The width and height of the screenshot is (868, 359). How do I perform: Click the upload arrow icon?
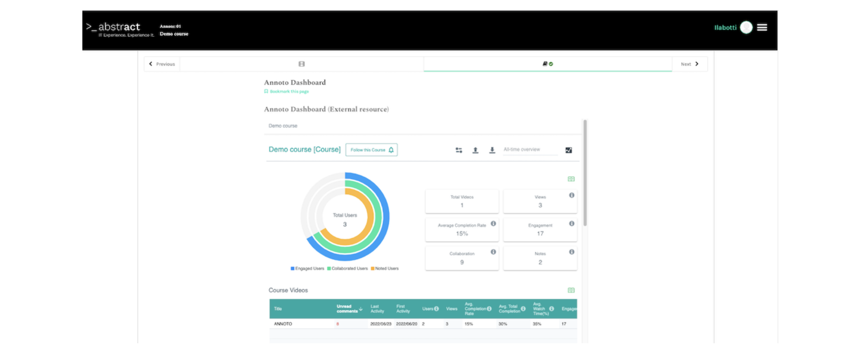point(475,150)
